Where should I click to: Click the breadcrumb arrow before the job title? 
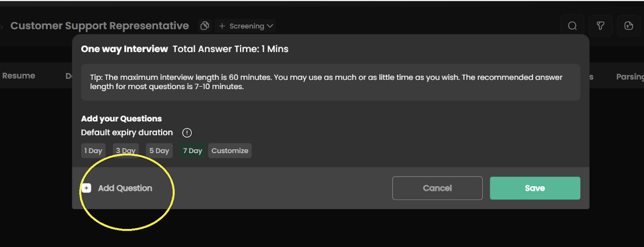pos(2,27)
